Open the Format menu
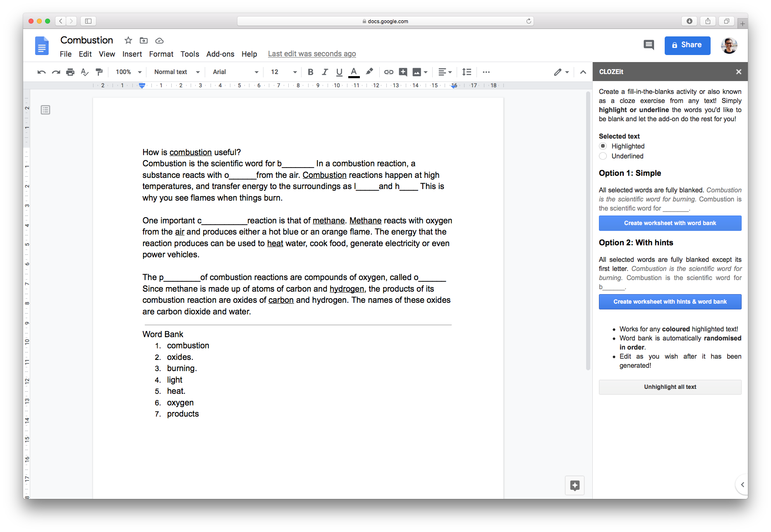 (161, 54)
